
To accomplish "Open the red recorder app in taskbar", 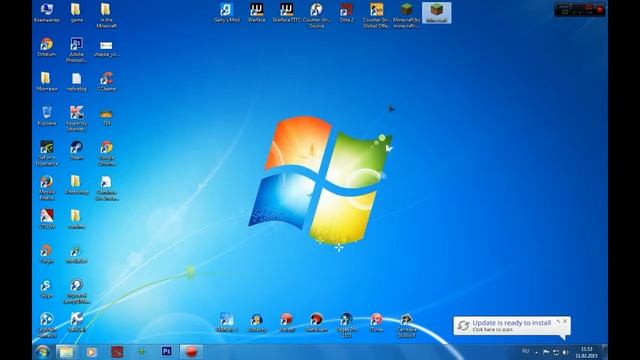I will point(191,351).
